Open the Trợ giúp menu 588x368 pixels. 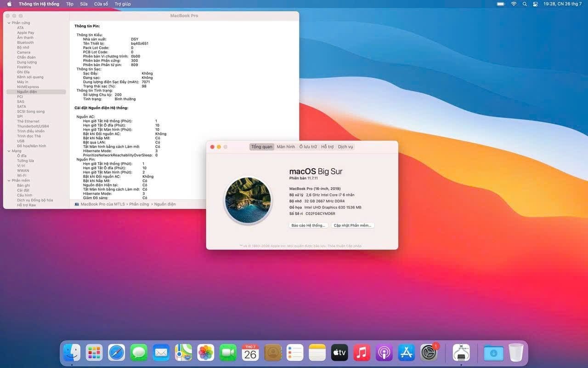tap(123, 4)
